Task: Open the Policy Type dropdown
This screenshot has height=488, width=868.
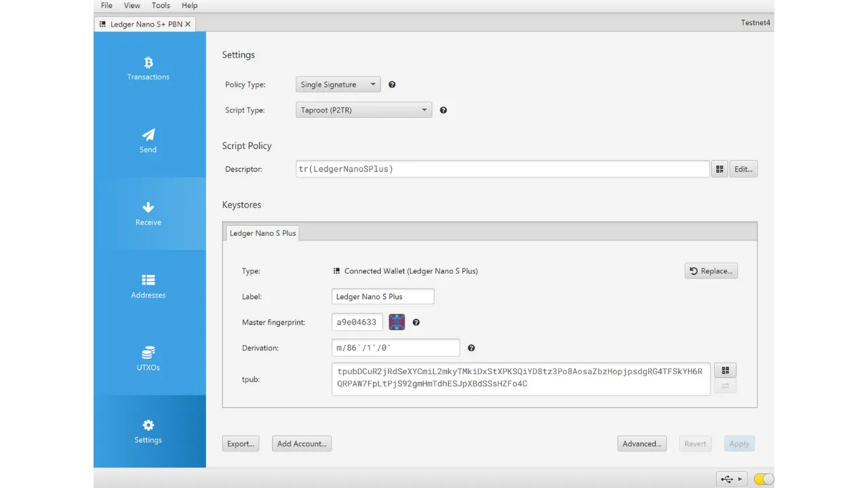Action: (338, 85)
